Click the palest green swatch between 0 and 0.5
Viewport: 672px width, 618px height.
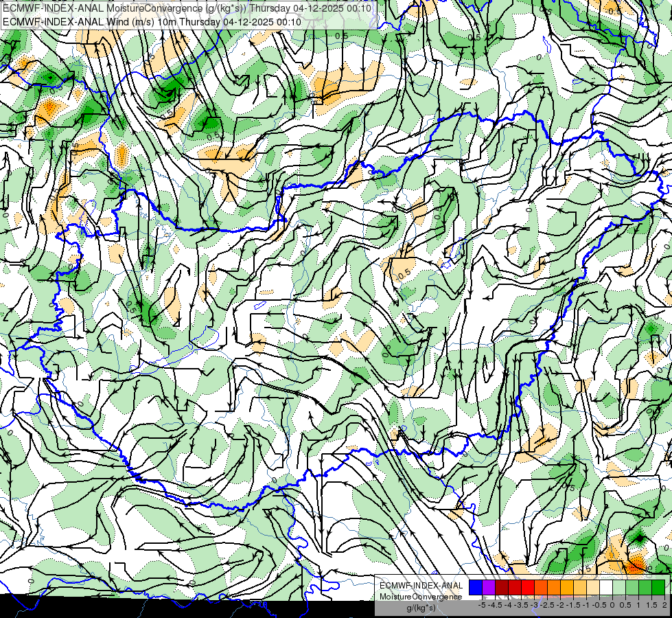pos(619,588)
